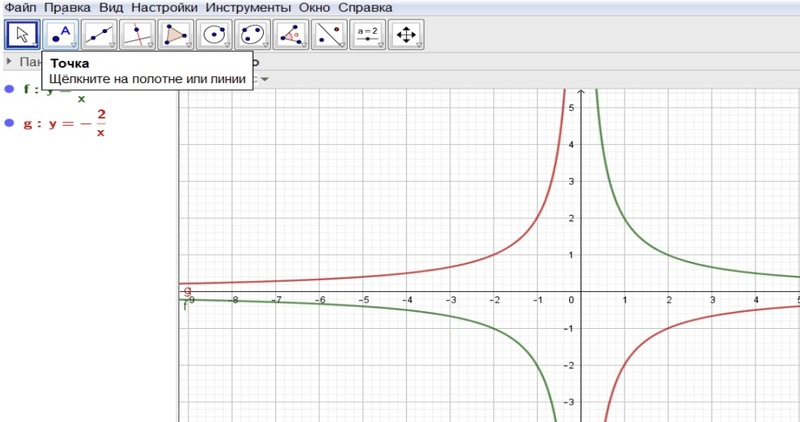This screenshot has height=422, width=800.
Task: Choose the Line through two points tool
Action: (x=98, y=35)
